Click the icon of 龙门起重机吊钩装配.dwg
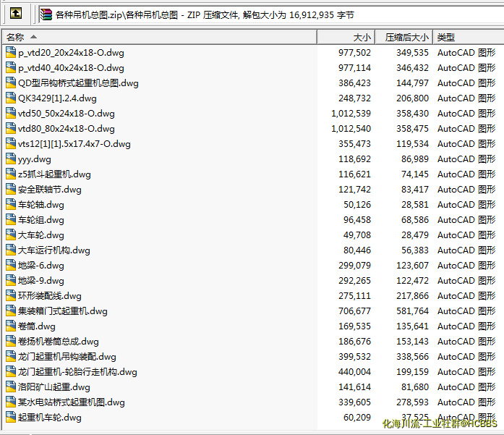504x435 pixels. click(x=11, y=357)
